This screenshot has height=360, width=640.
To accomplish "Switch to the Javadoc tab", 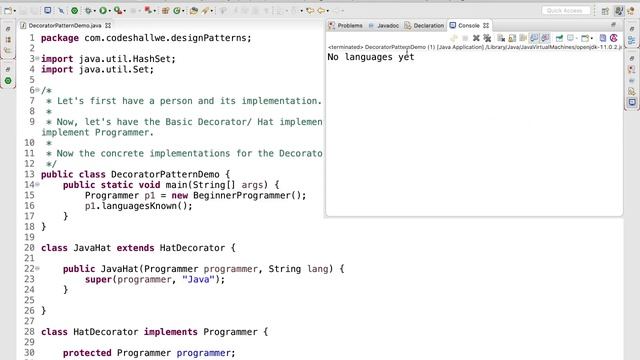I will point(383,25).
